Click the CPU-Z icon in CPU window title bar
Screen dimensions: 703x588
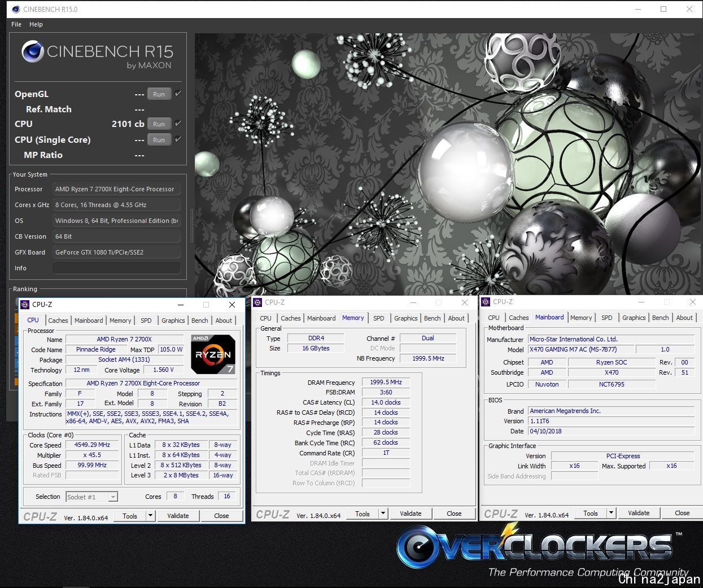tap(25, 304)
